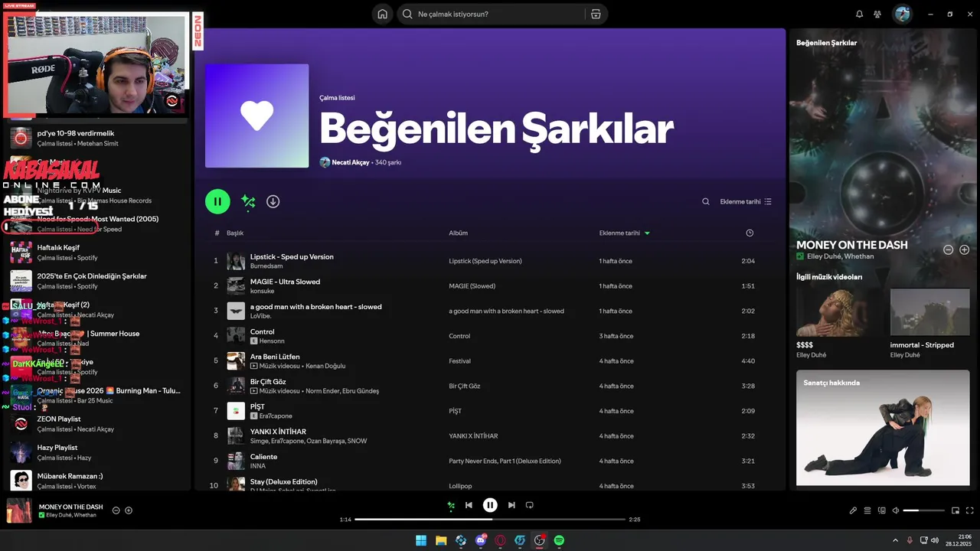Open artist link konsuke
This screenshot has width=980, height=551.
click(262, 291)
